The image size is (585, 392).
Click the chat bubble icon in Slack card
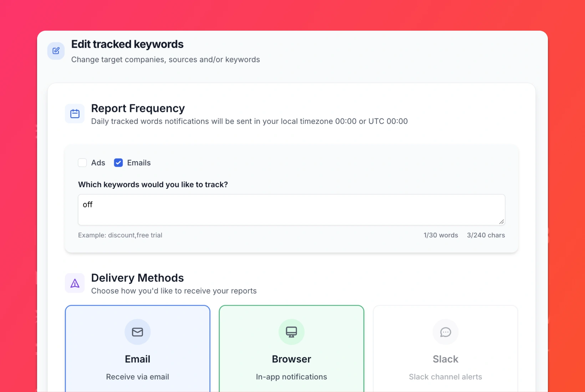pos(446,332)
